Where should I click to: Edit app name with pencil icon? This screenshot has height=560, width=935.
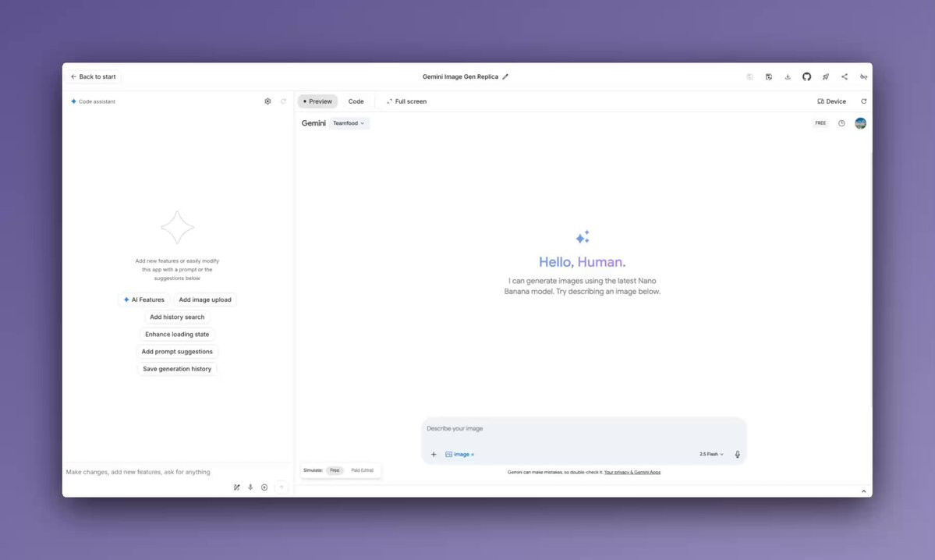tap(505, 77)
